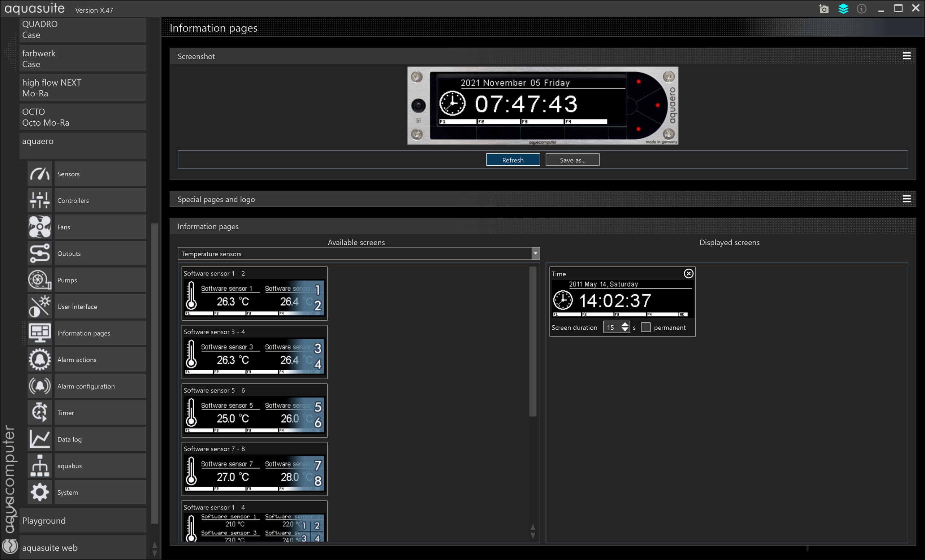Select the Fans icon in sidebar
The width and height of the screenshot is (925, 560).
click(x=39, y=227)
